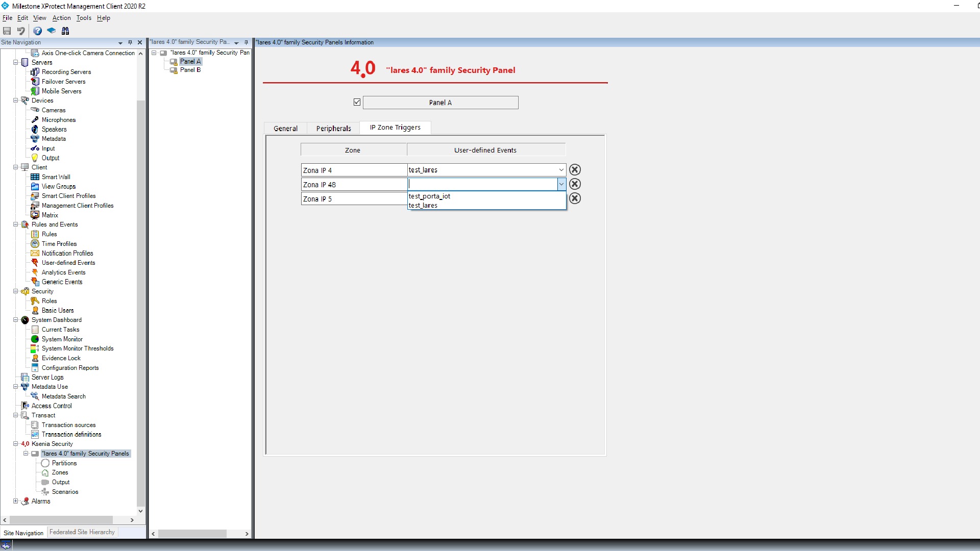Collapse the Ksenia Security node
This screenshot has height=551, width=980.
15,444
